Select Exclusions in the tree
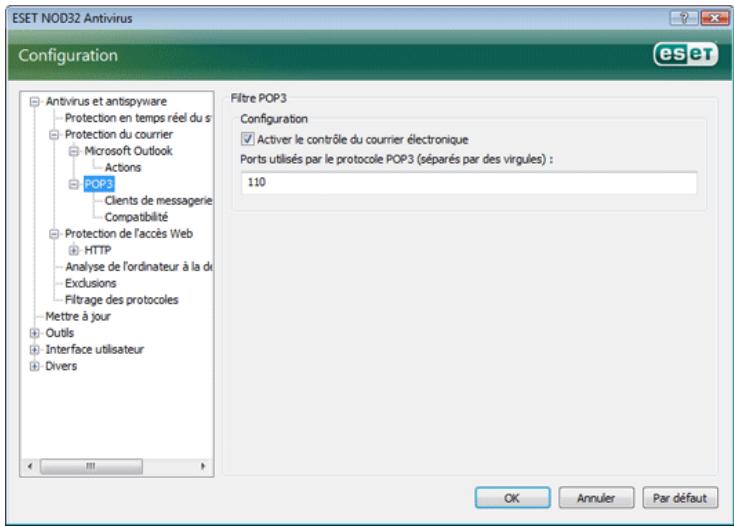 click(90, 284)
